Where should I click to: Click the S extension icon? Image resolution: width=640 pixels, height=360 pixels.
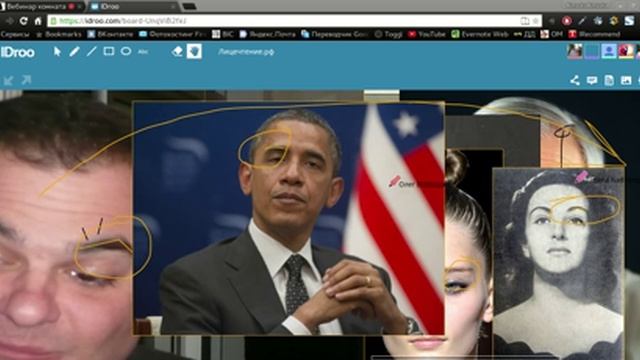pyautogui.click(x=629, y=20)
